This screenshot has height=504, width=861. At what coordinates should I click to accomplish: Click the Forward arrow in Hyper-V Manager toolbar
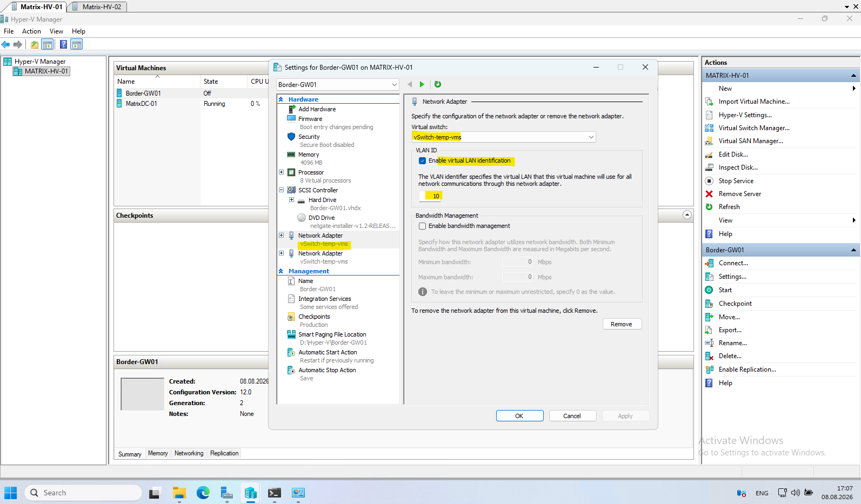click(x=18, y=44)
